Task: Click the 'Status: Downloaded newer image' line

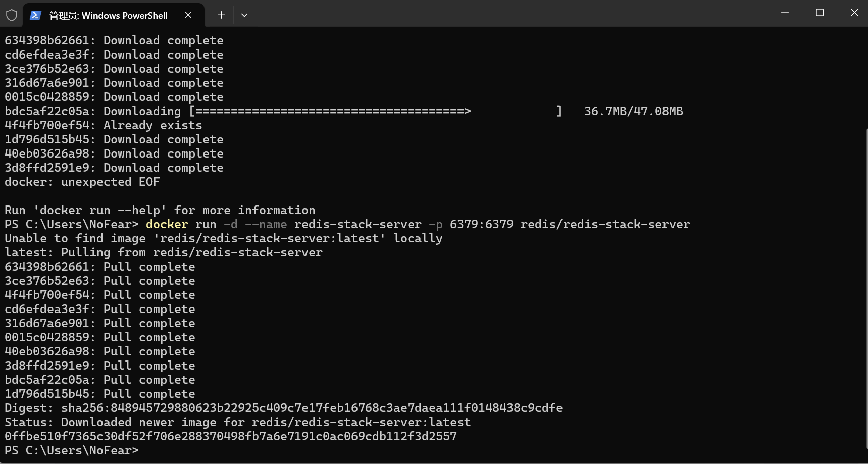Action: coord(237,422)
